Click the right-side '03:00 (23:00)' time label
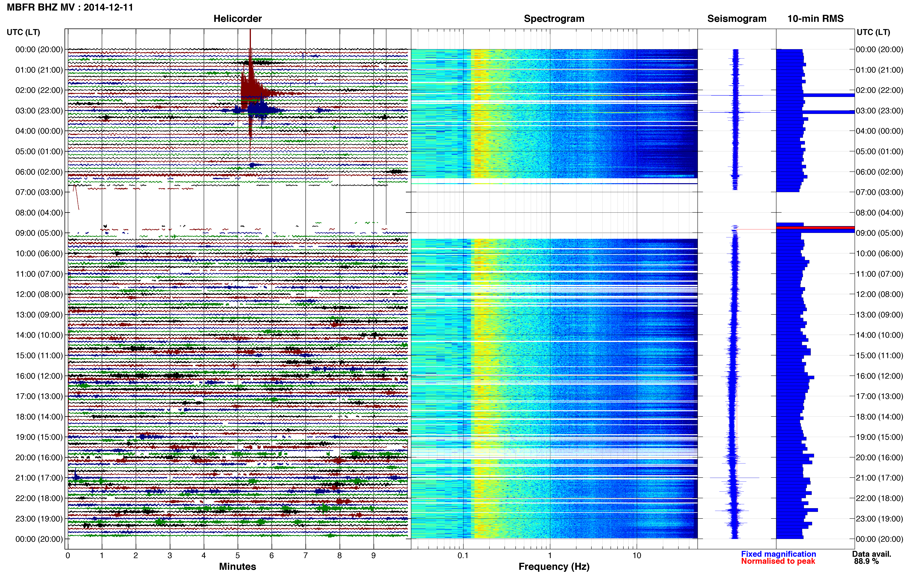 point(879,111)
